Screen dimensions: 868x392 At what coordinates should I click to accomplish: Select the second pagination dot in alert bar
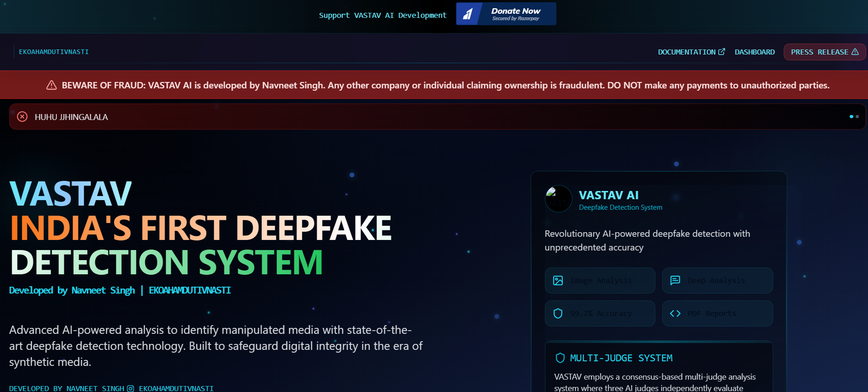tap(857, 117)
